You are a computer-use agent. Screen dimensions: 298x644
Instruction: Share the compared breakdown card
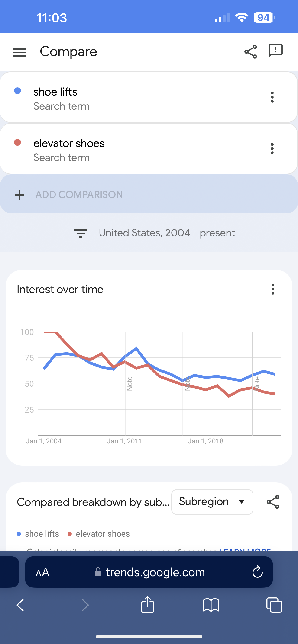pyautogui.click(x=273, y=502)
